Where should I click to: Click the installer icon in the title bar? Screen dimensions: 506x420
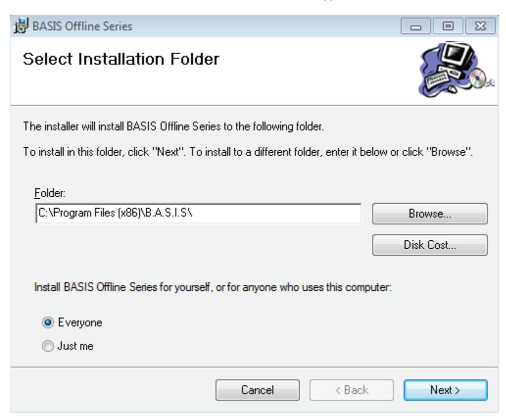pyautogui.click(x=21, y=26)
